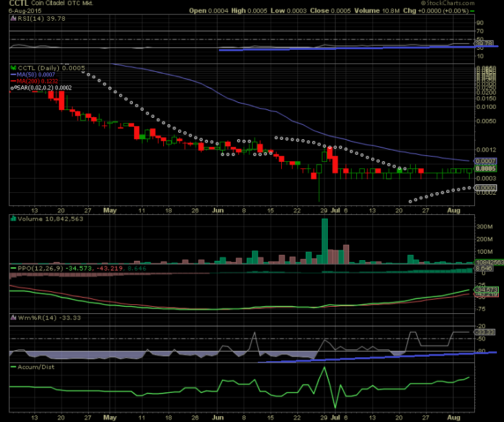Click the RSI(14) 39.78 label

point(41,19)
